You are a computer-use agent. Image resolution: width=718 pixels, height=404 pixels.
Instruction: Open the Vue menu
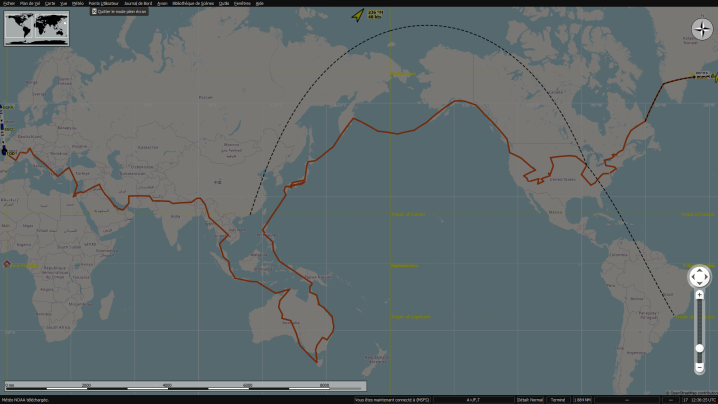point(64,3)
